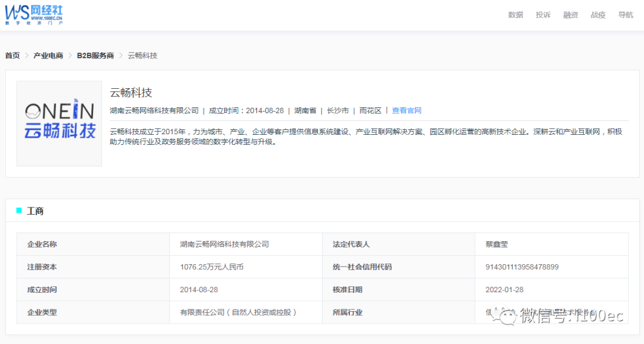Screen dimensions: 644x344
Task: Click the 云畅科技 breadcrumb item
Action: [143, 55]
